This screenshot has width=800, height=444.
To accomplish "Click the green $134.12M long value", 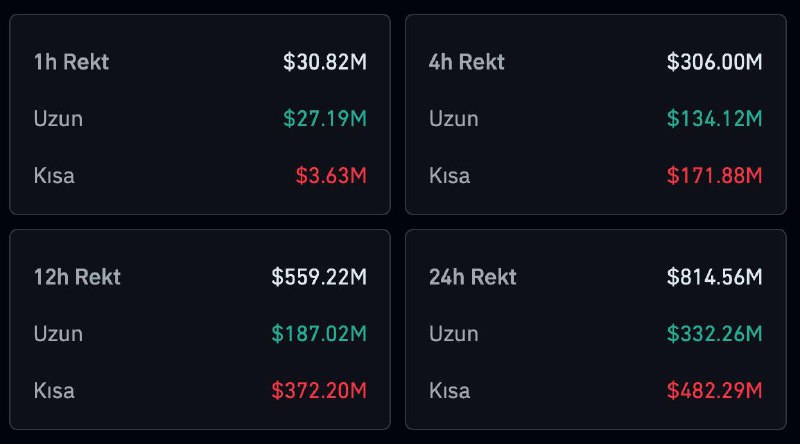I will [x=715, y=119].
